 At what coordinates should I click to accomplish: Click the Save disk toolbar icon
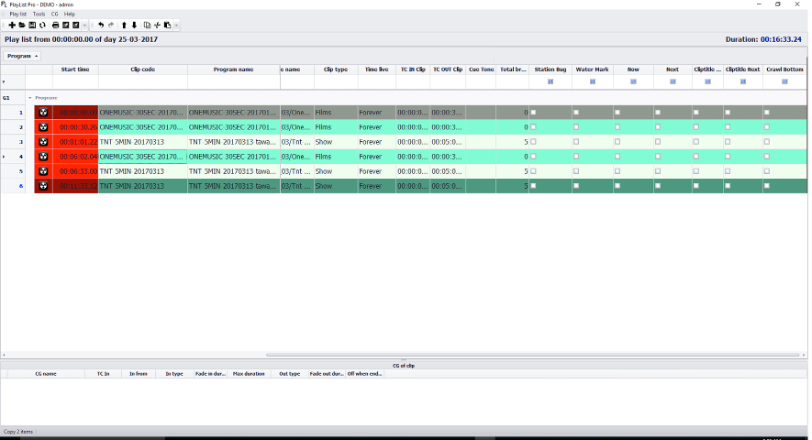[32, 25]
